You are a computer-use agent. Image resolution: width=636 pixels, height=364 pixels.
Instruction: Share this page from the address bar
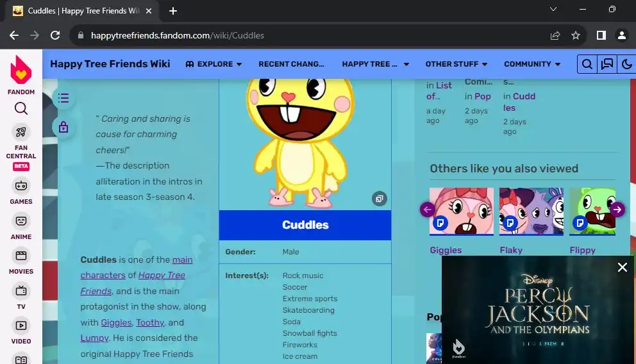[x=555, y=36]
